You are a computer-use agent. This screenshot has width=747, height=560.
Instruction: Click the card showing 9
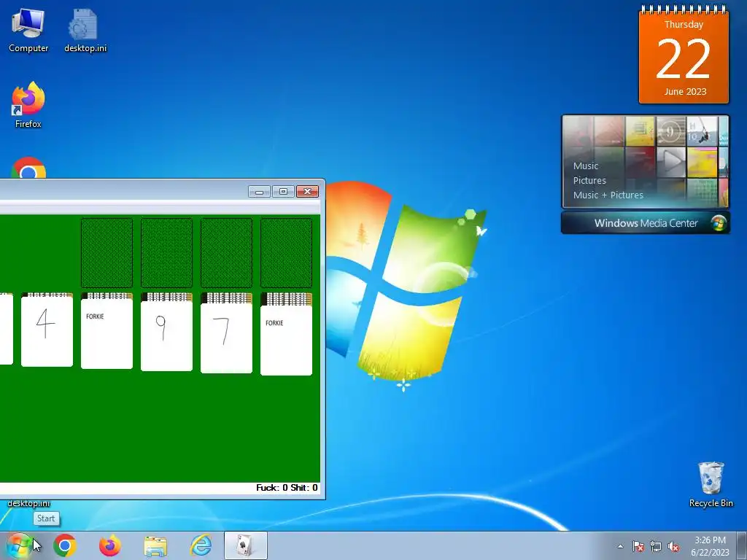coord(167,335)
